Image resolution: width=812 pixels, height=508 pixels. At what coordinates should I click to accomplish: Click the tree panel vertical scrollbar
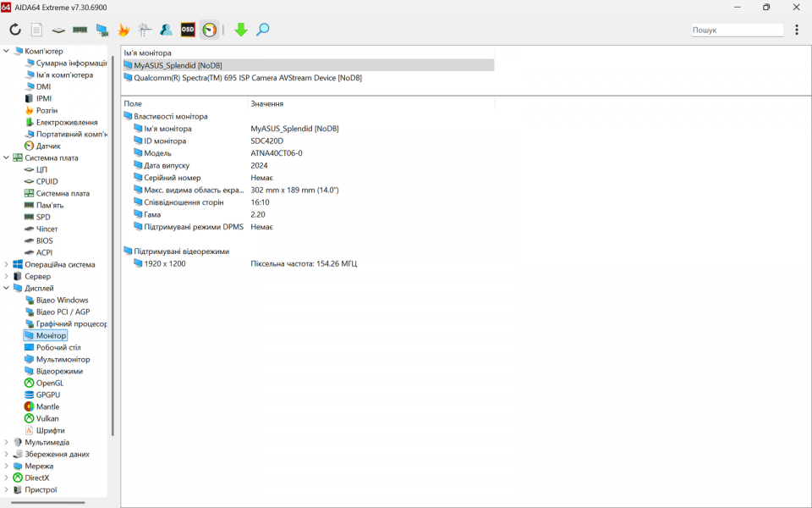click(x=112, y=246)
